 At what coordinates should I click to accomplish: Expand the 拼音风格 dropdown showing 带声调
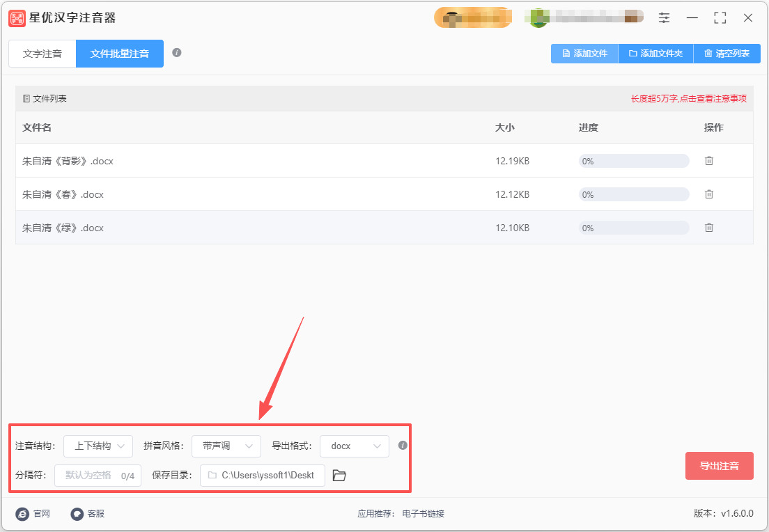226,446
